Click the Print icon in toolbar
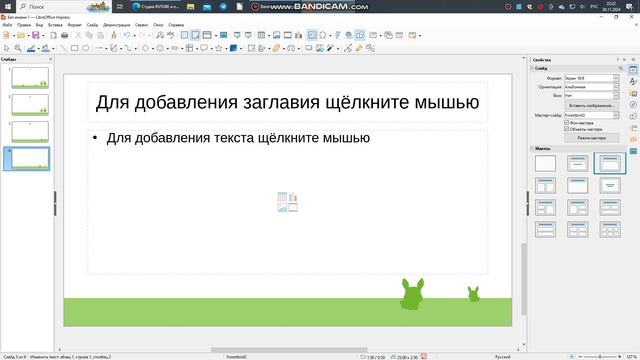This screenshot has width=640, height=360. [x=64, y=36]
